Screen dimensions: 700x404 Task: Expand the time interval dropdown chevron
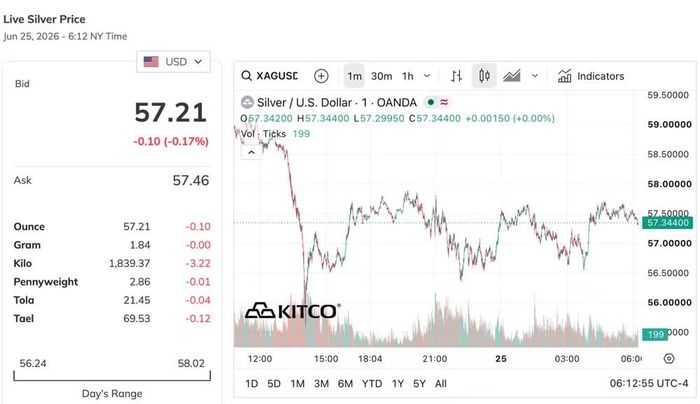[x=427, y=76]
